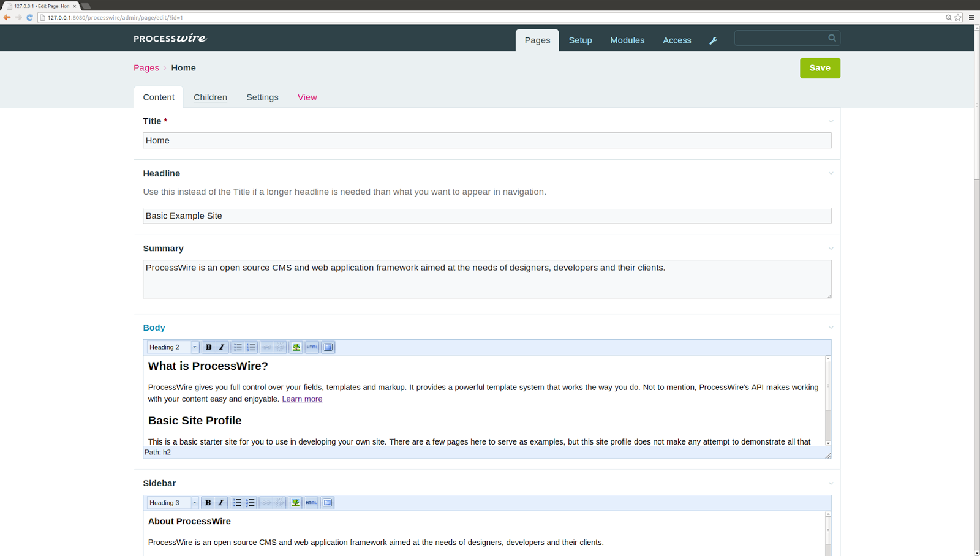Click the Headline input Basic Example Site

point(487,216)
